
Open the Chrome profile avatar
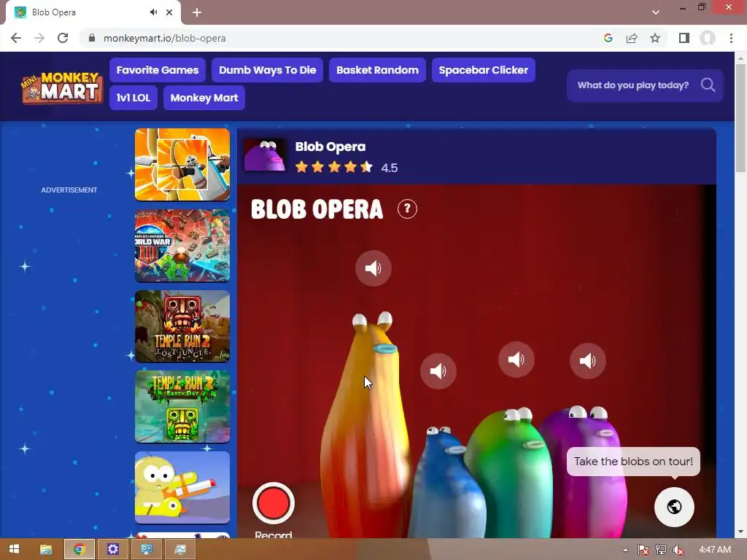point(708,38)
